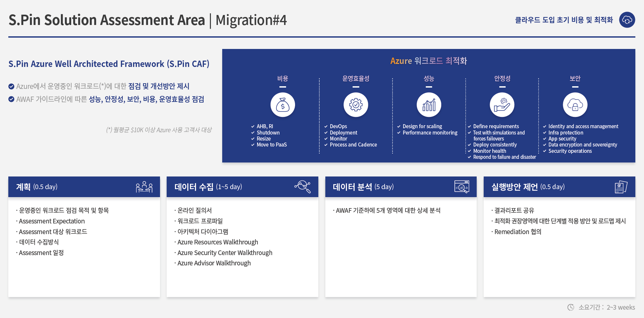Image resolution: width=644 pixels, height=318 pixels.
Task: Click the meeting people icon in 계획 header
Action: coord(144,187)
